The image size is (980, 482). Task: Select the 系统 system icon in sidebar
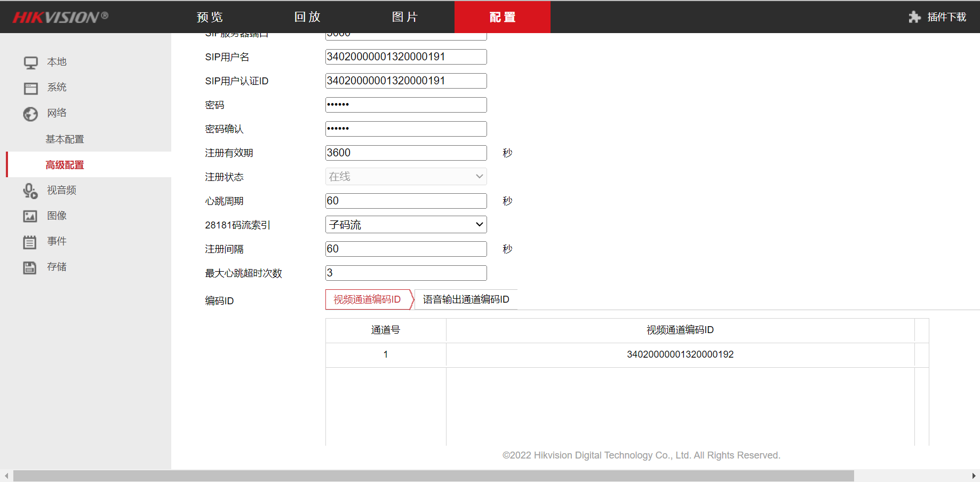tap(30, 88)
